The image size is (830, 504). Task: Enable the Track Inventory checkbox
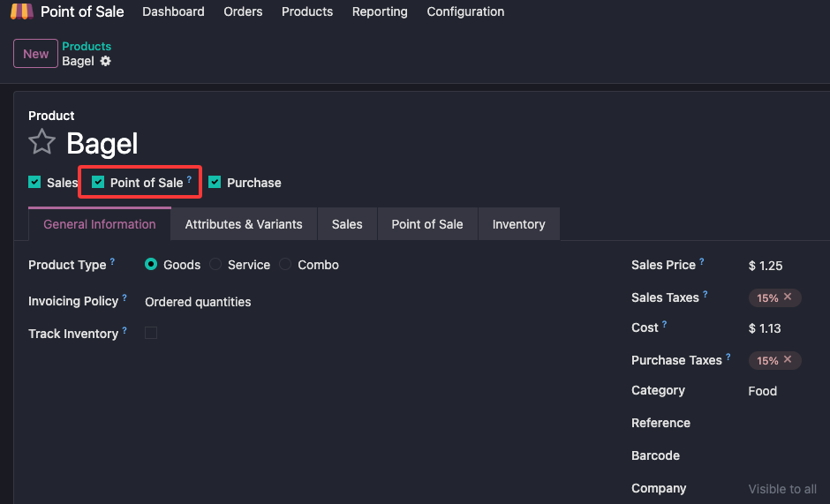coord(151,333)
